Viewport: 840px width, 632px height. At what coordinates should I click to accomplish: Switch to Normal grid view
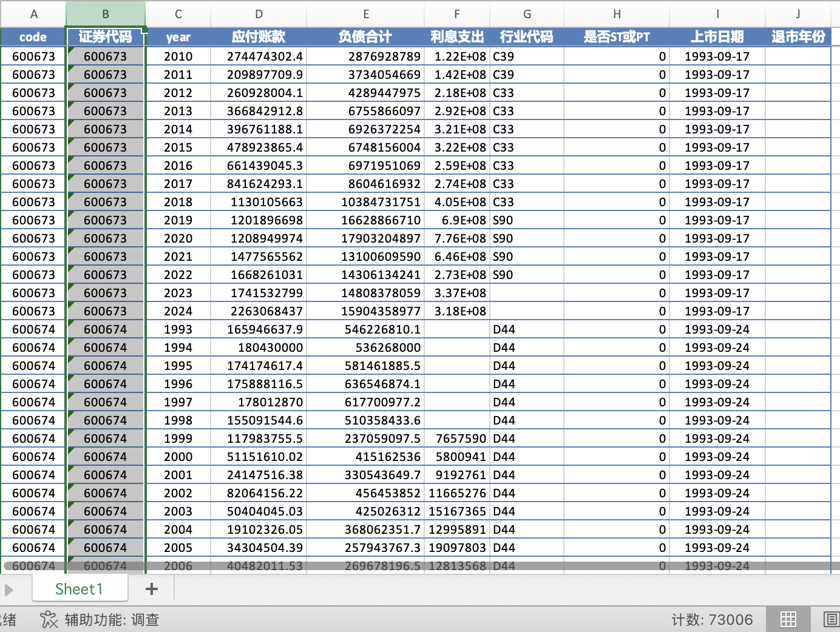tap(788, 619)
